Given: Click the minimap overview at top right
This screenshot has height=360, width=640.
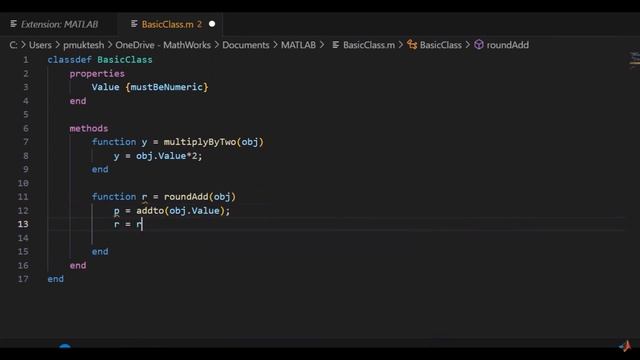Looking at the screenshot, I should coord(634,60).
